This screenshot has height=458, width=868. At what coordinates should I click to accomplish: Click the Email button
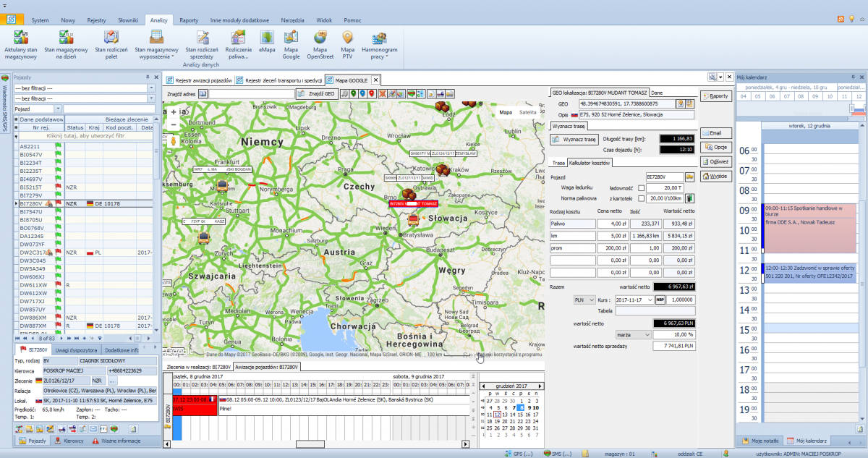tap(716, 133)
